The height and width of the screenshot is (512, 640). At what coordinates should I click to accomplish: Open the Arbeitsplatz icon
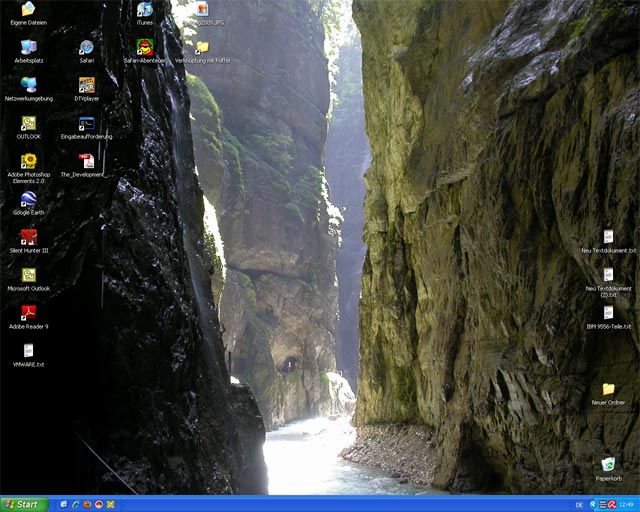coord(28,47)
